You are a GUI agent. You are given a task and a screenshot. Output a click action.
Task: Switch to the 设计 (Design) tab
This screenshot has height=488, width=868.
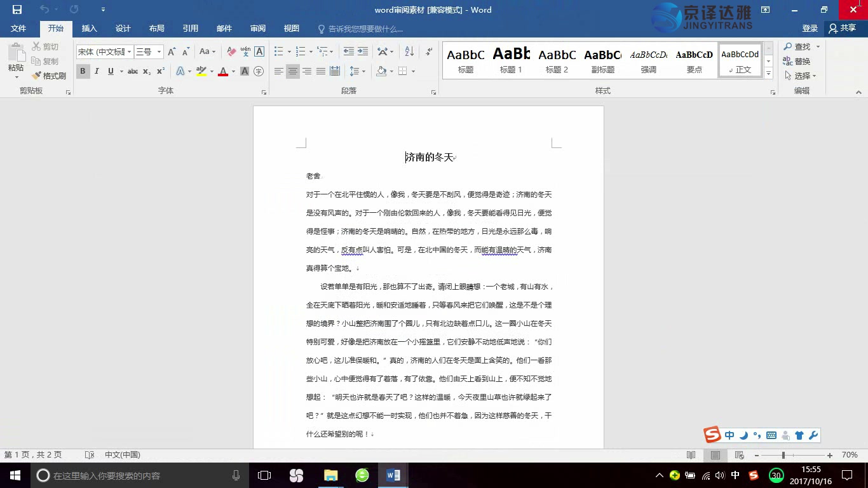pyautogui.click(x=123, y=29)
